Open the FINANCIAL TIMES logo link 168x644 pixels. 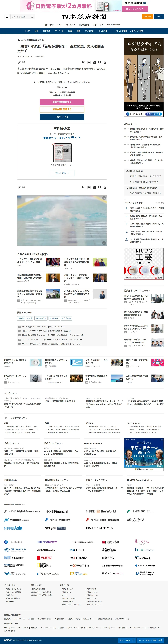pos(100,528)
